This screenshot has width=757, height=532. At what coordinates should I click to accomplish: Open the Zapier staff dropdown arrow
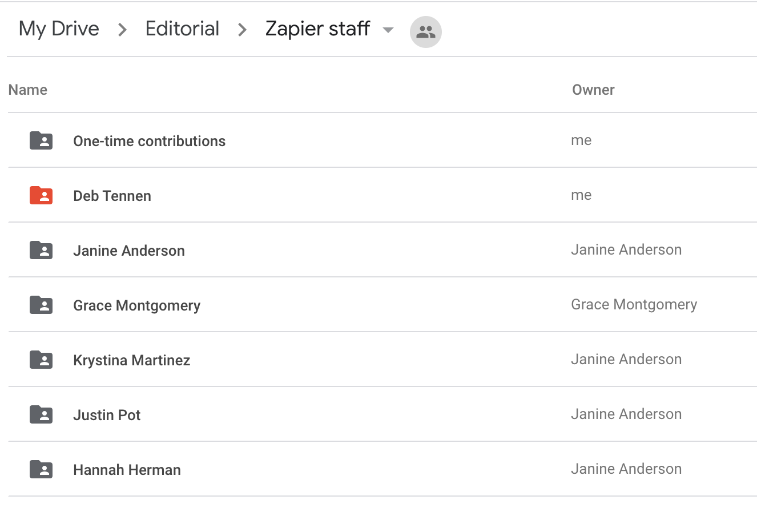pos(388,30)
